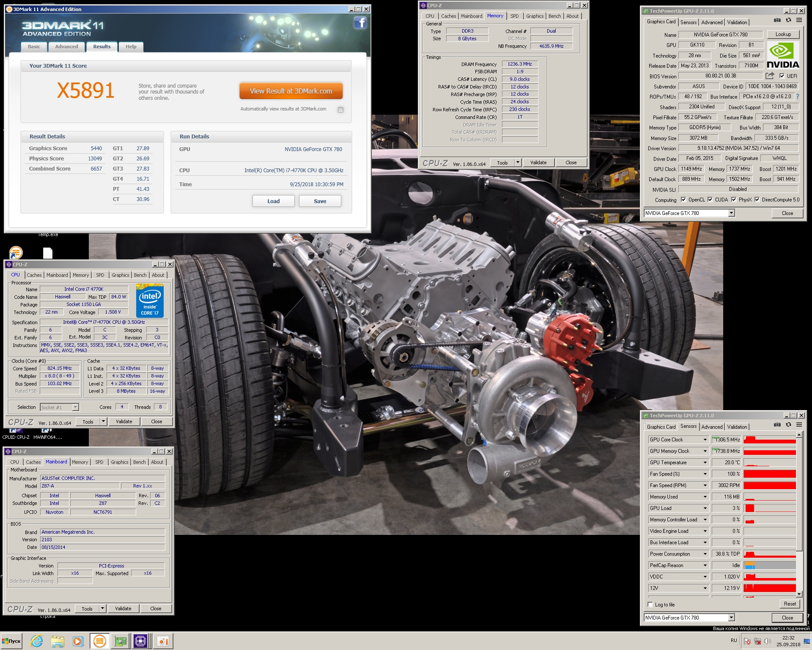Open Socket #1 selection dropdown in CPU-Z
Image resolution: width=812 pixels, height=650 pixels.
pos(75,407)
